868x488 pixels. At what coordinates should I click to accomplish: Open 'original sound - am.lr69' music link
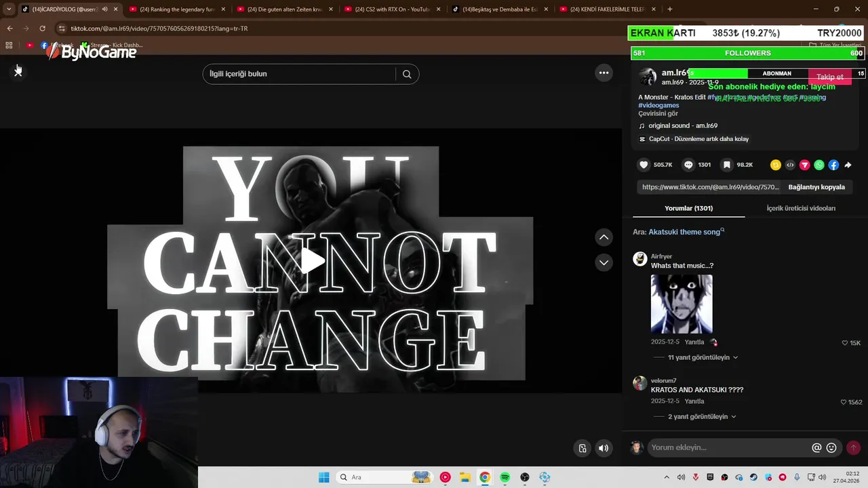(x=683, y=125)
